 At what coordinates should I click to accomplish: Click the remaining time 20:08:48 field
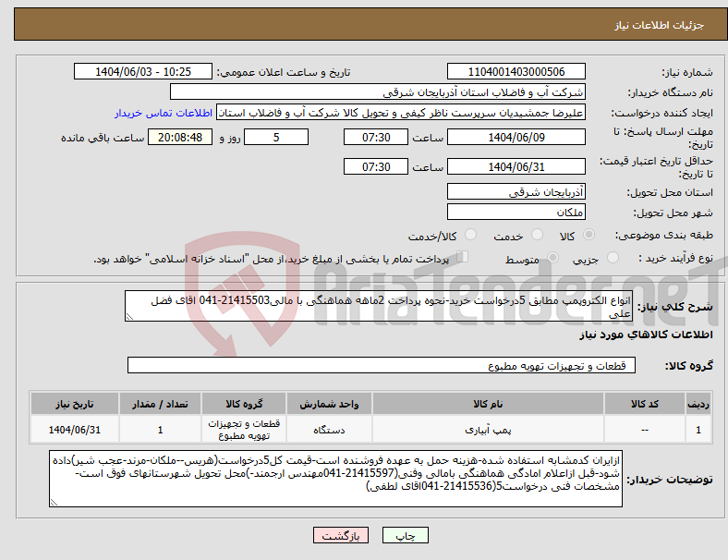point(180,137)
